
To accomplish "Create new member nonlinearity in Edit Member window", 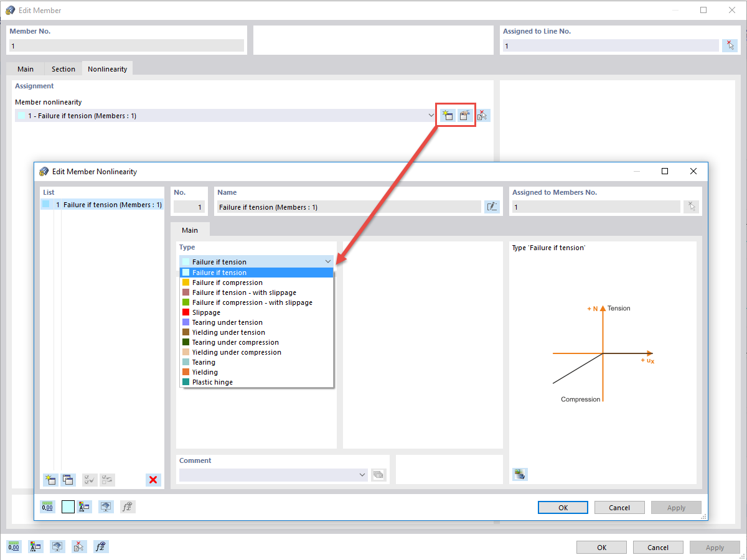I will [447, 115].
